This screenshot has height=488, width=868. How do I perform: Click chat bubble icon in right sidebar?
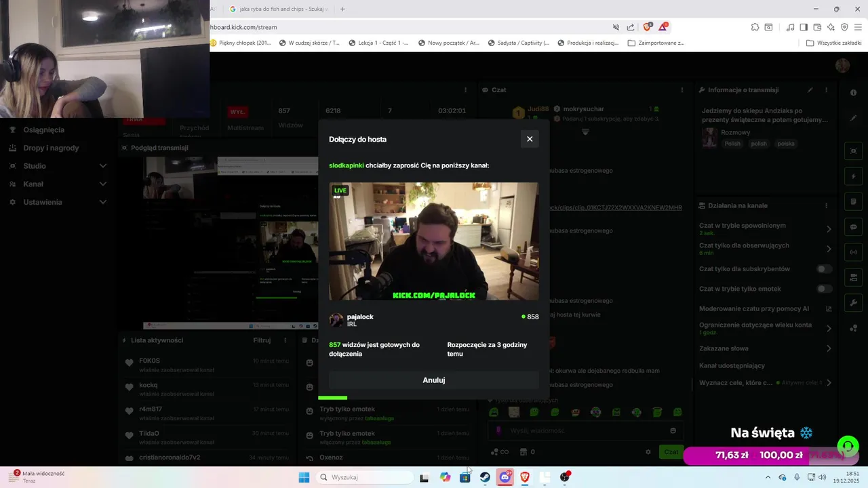point(854,227)
